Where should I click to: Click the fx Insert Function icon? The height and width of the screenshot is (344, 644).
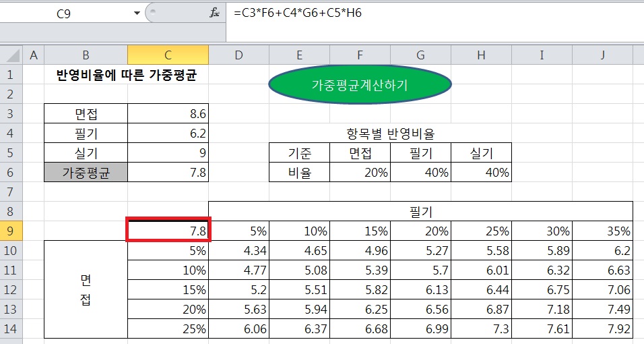(x=215, y=13)
